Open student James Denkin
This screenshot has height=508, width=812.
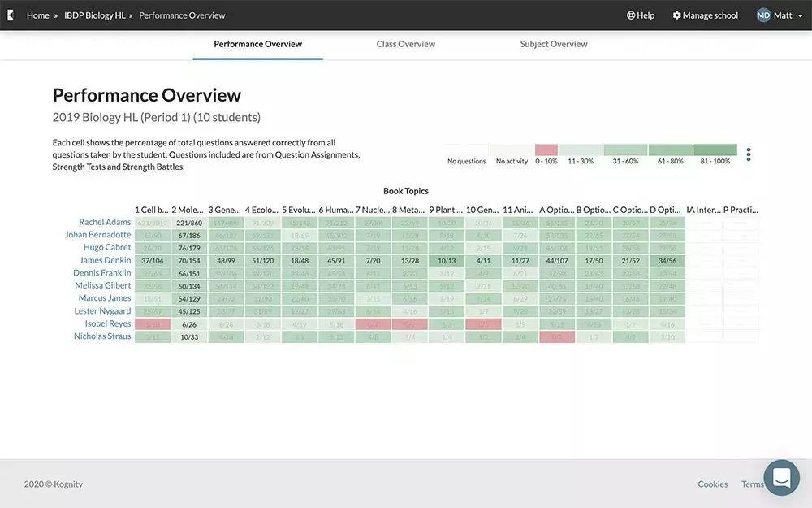[105, 260]
